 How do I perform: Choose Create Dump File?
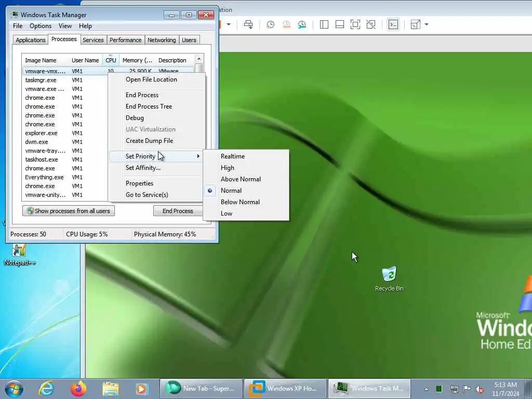[x=156, y=141]
